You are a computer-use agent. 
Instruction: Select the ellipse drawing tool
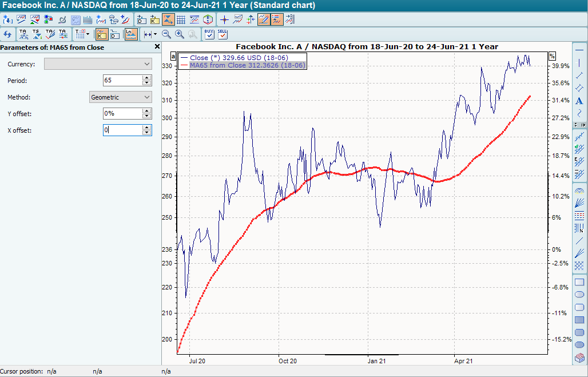[x=581, y=293]
